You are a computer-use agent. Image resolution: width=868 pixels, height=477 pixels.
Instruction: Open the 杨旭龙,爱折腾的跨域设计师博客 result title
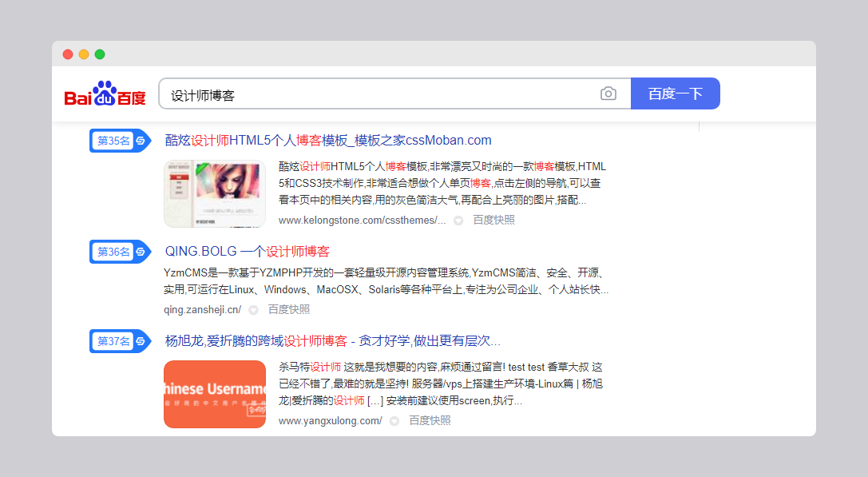332,340
